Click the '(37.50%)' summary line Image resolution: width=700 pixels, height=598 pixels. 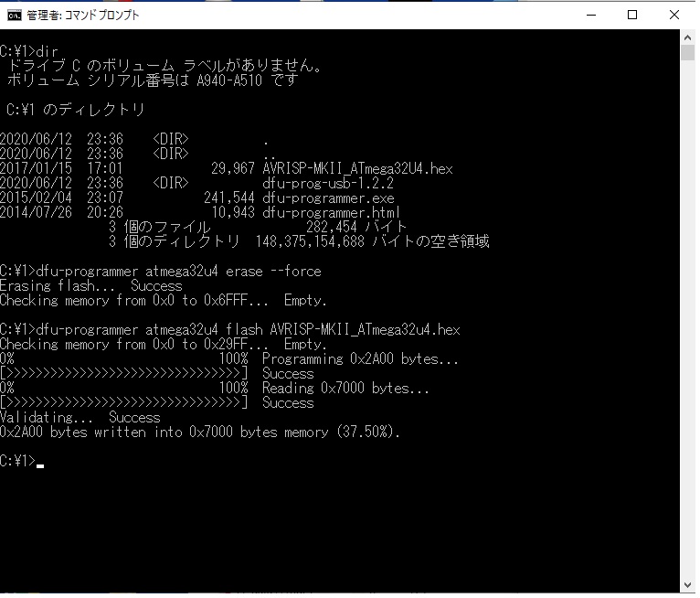tap(200, 432)
